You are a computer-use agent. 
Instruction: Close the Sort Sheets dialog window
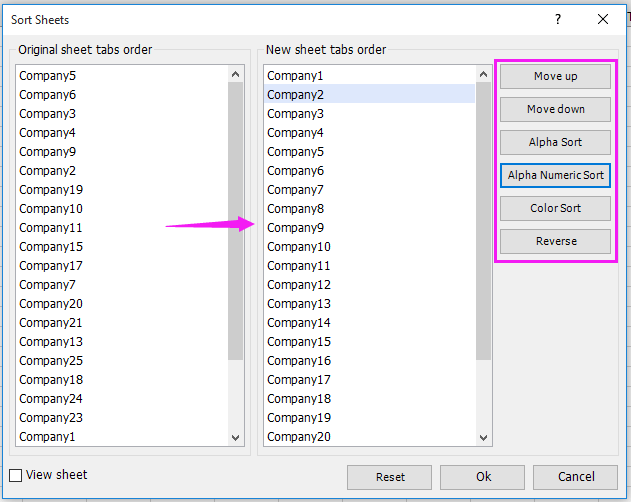(x=603, y=19)
